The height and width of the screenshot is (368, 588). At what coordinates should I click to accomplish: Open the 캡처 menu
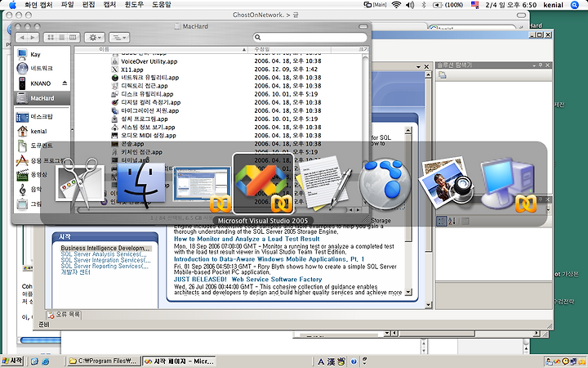tap(109, 5)
